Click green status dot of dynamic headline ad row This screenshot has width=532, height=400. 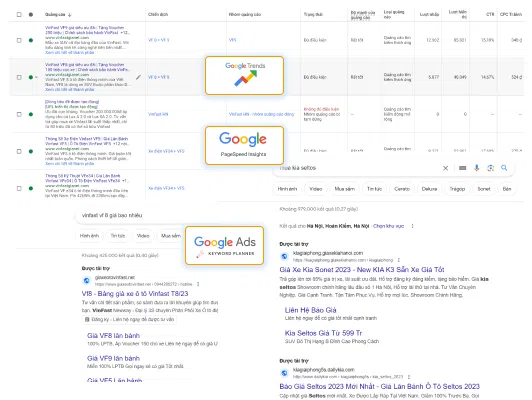31,114
